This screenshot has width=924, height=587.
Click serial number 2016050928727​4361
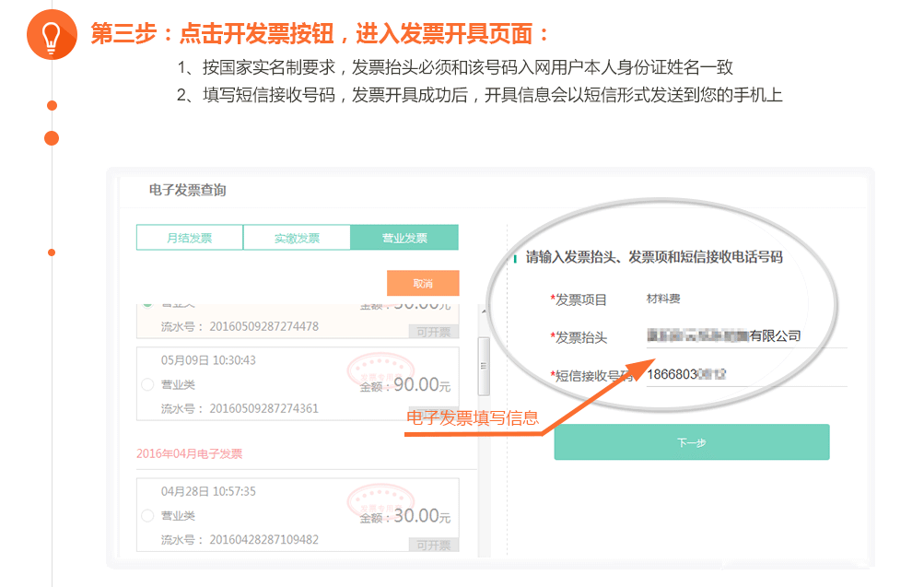tap(264, 408)
